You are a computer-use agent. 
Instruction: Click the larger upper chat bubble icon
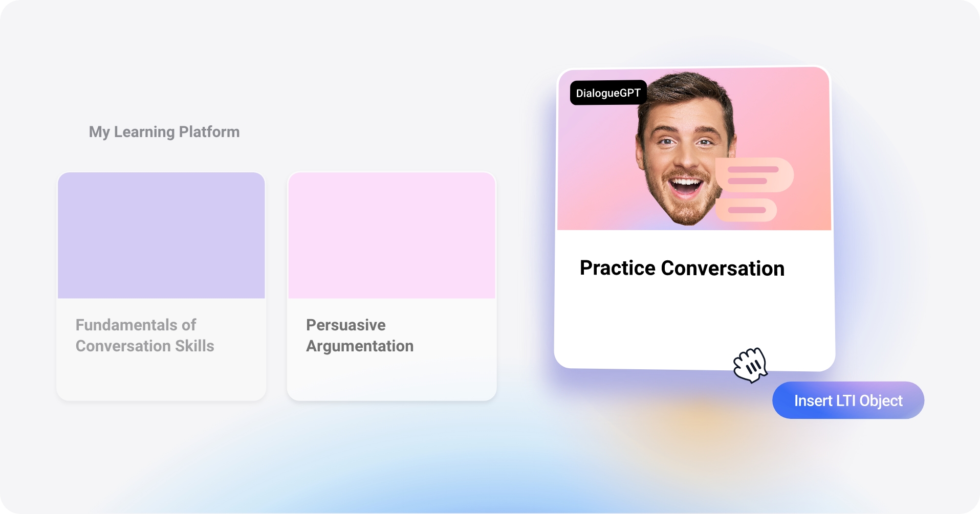point(754,175)
